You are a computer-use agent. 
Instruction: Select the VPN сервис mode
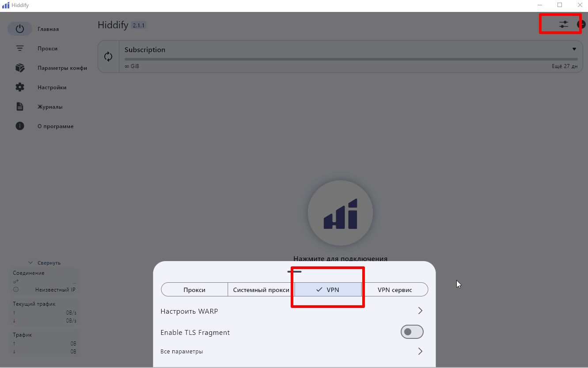point(395,290)
